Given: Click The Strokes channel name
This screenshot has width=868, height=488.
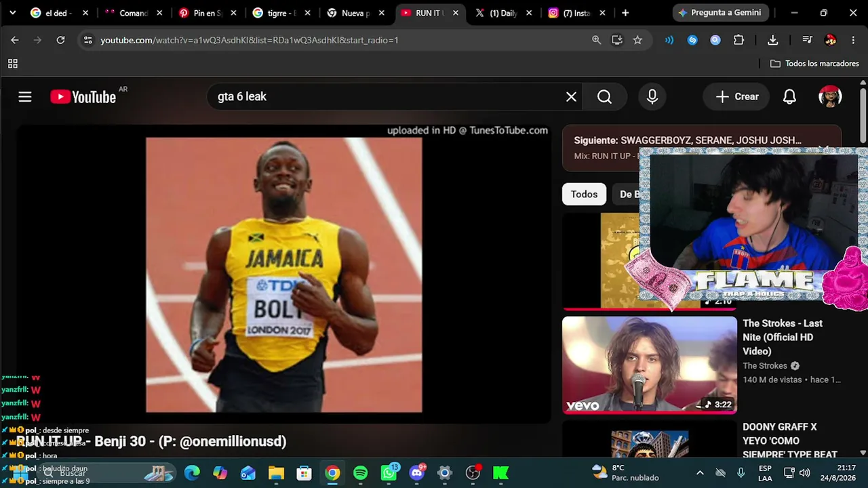Looking at the screenshot, I should [x=765, y=366].
